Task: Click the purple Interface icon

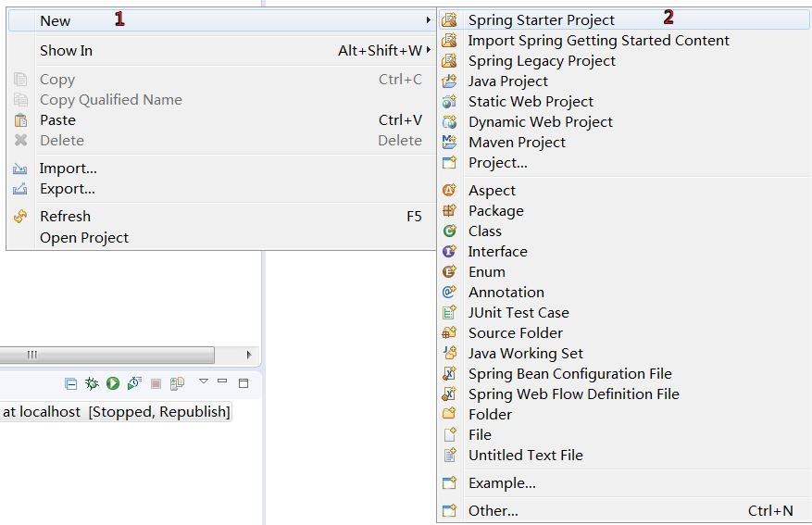Action: 449,251
